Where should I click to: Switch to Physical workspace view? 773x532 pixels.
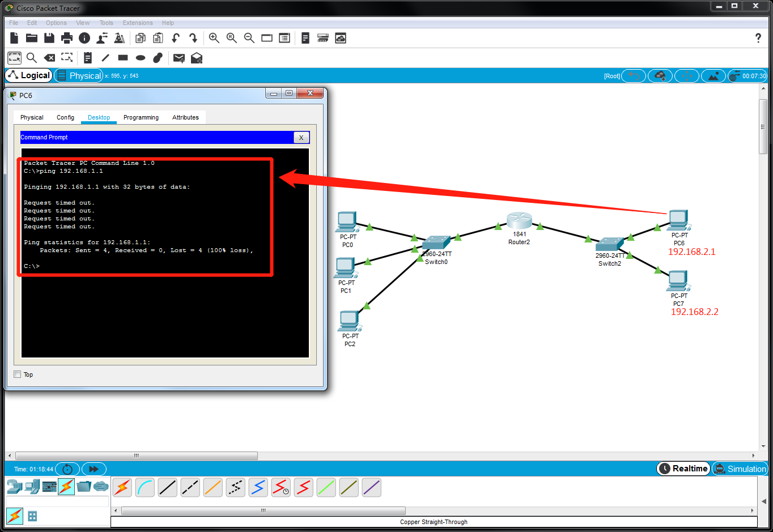79,75
